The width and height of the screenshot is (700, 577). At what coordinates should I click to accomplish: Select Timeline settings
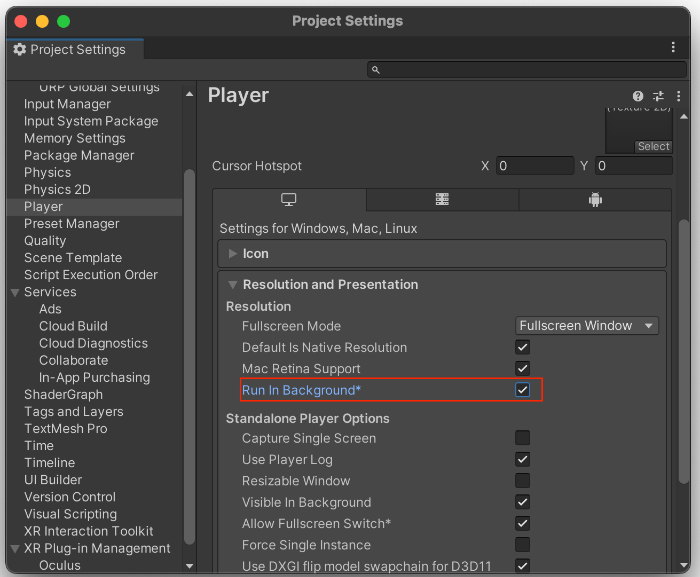point(50,463)
